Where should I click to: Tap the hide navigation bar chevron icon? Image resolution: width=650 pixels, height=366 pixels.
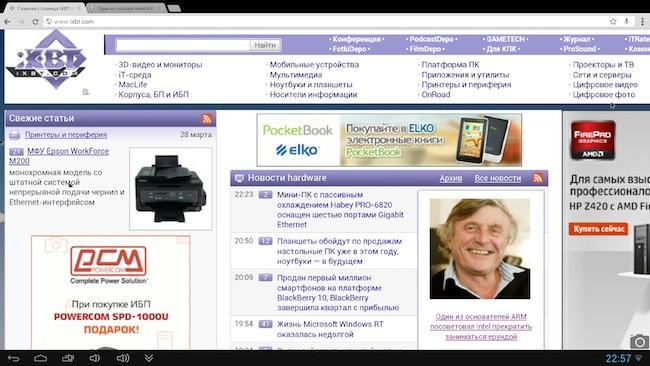(x=149, y=358)
